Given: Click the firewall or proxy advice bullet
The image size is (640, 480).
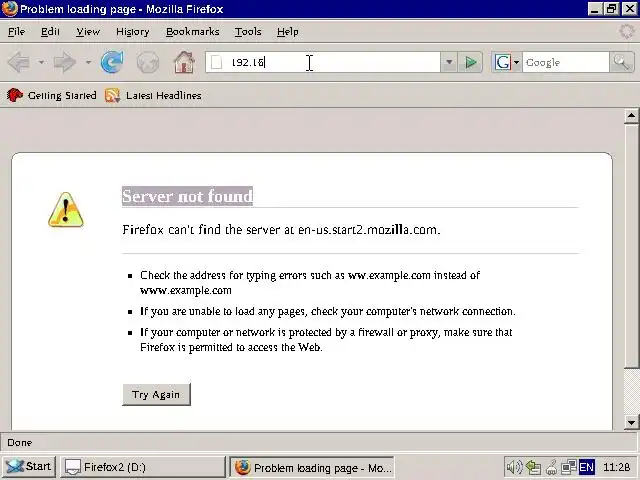Looking at the screenshot, I should point(326,340).
